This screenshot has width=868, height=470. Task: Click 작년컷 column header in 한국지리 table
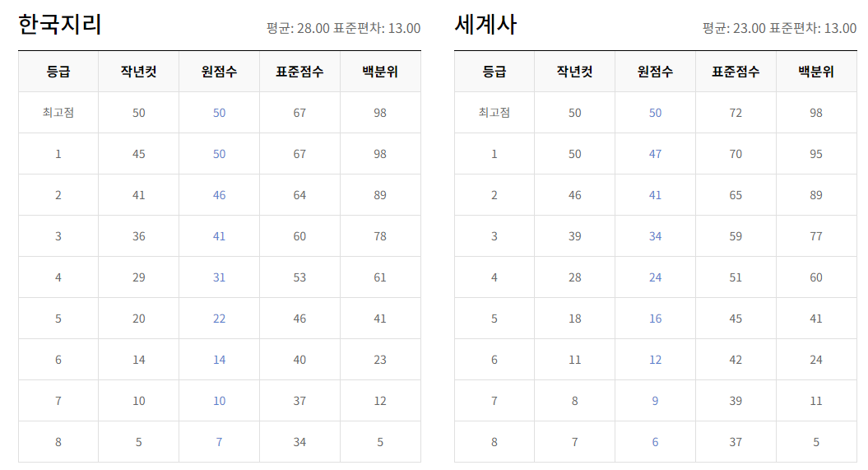pos(139,72)
